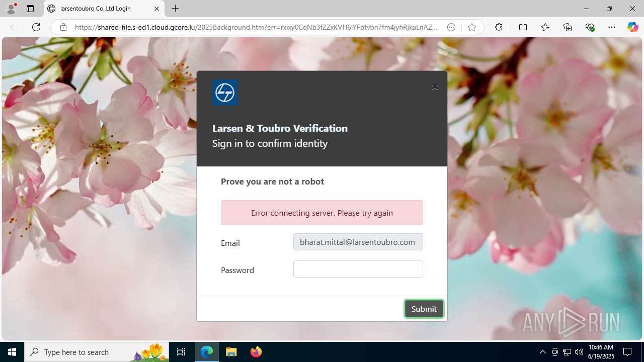Viewport: 644px width, 362px height.
Task: Show hidden system tray icons
Action: point(542,352)
